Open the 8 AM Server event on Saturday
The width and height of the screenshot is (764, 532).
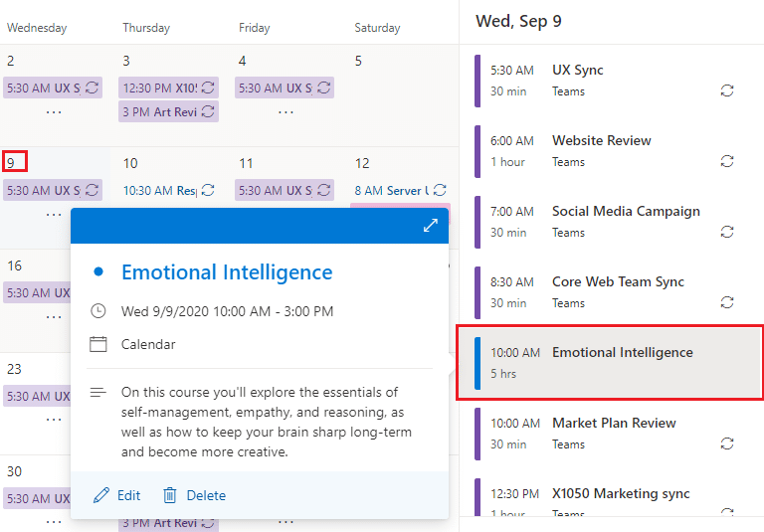pos(392,190)
